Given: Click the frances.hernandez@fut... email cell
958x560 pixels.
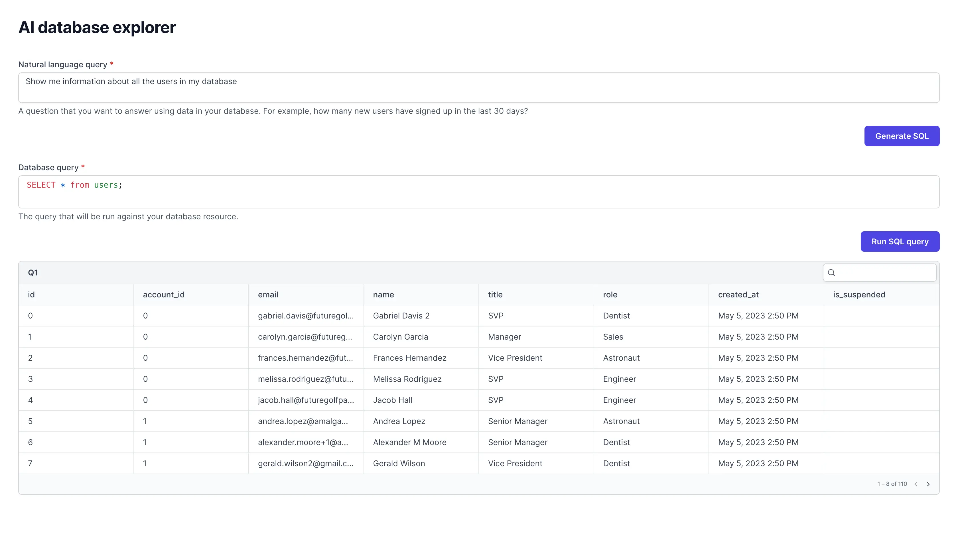Looking at the screenshot, I should (306, 358).
